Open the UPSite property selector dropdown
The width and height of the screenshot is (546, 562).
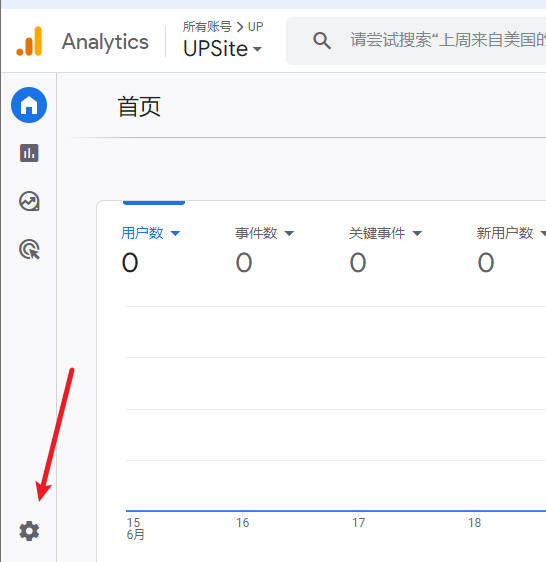222,49
